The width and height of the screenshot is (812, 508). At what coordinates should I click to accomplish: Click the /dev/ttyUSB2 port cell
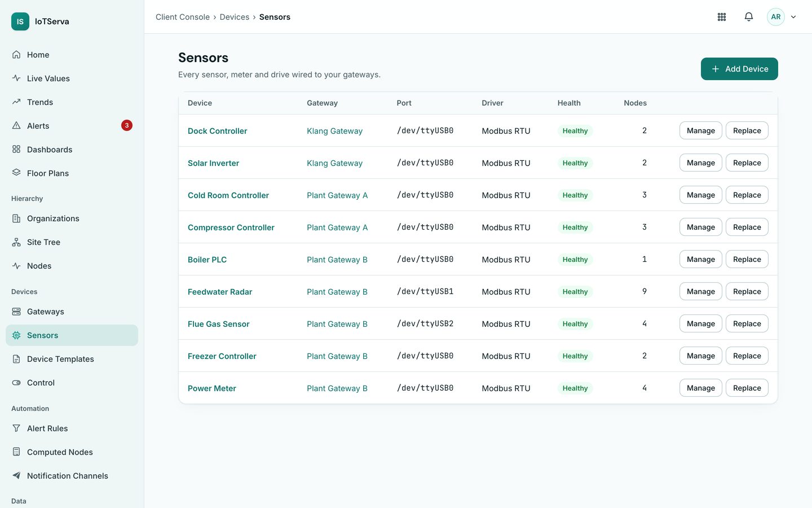[425, 323]
